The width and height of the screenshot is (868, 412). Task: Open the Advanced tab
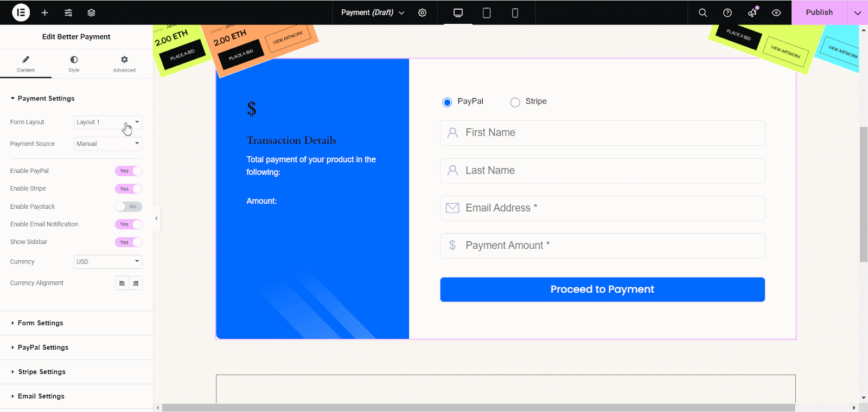(124, 63)
